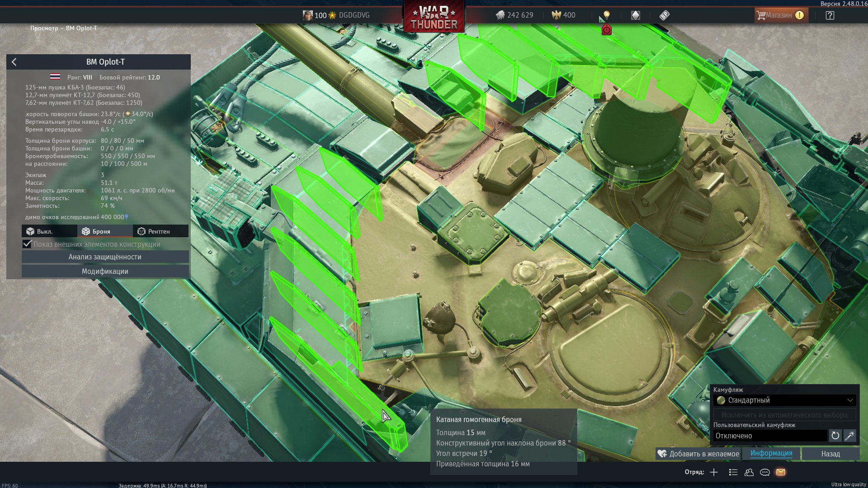This screenshot has height=488, width=868.
Task: Click the Камуфляж section label
Action: (728, 389)
